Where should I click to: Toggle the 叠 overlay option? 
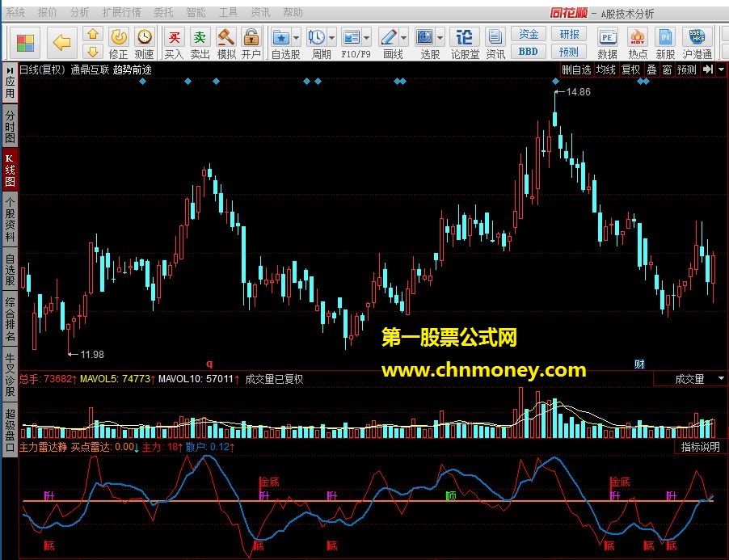[x=652, y=69]
